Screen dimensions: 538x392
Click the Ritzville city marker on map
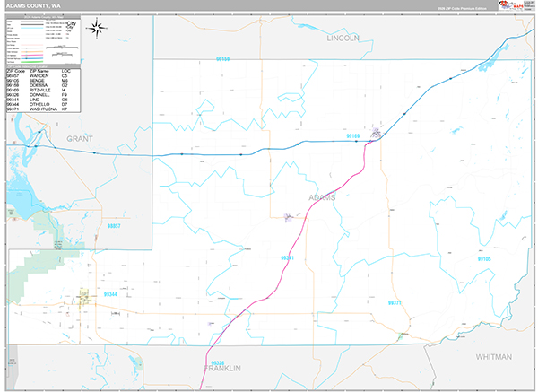click(x=376, y=133)
